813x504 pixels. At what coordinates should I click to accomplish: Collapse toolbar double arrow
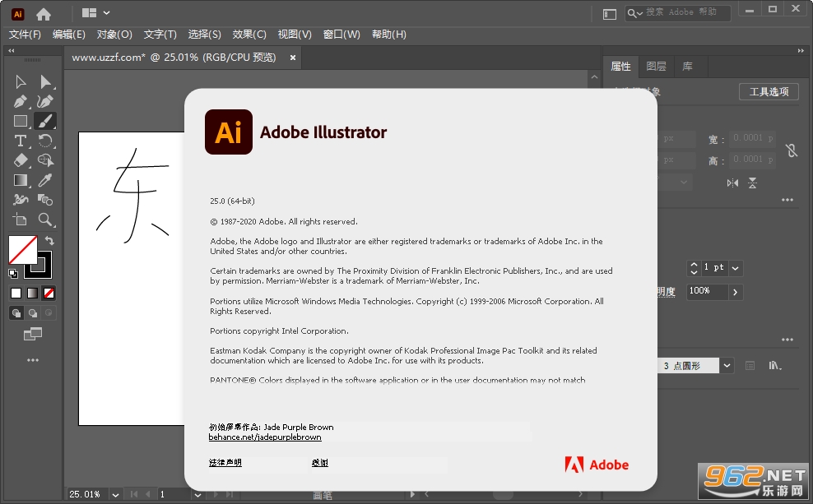(x=11, y=51)
